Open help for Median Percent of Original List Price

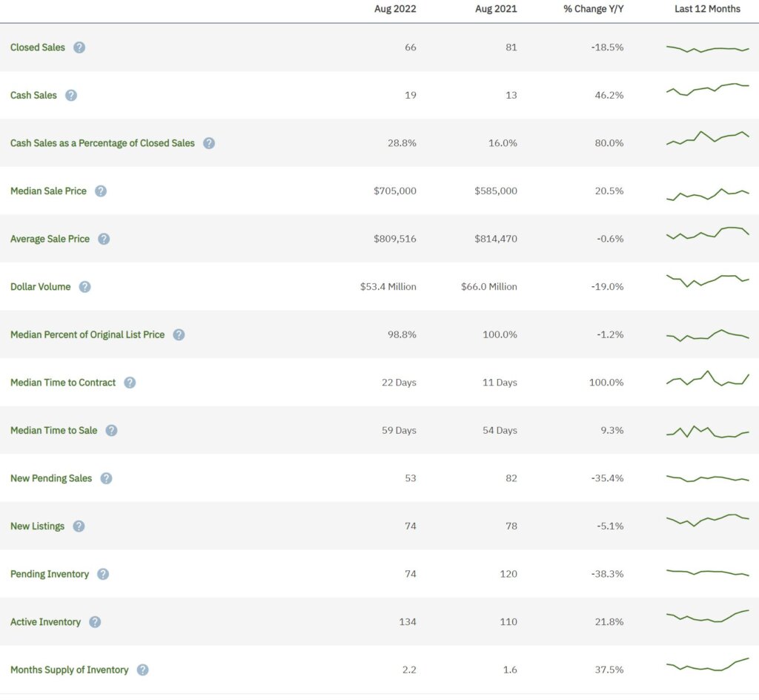(x=179, y=334)
